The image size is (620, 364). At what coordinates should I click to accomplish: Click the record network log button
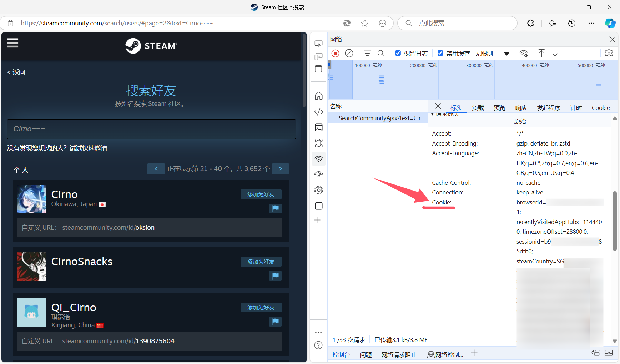point(335,54)
